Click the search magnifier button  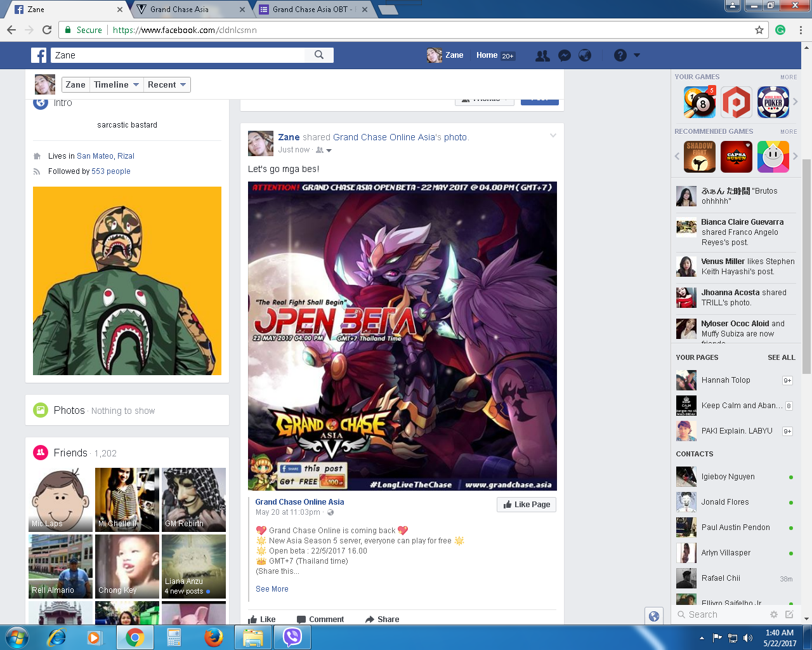pos(319,55)
